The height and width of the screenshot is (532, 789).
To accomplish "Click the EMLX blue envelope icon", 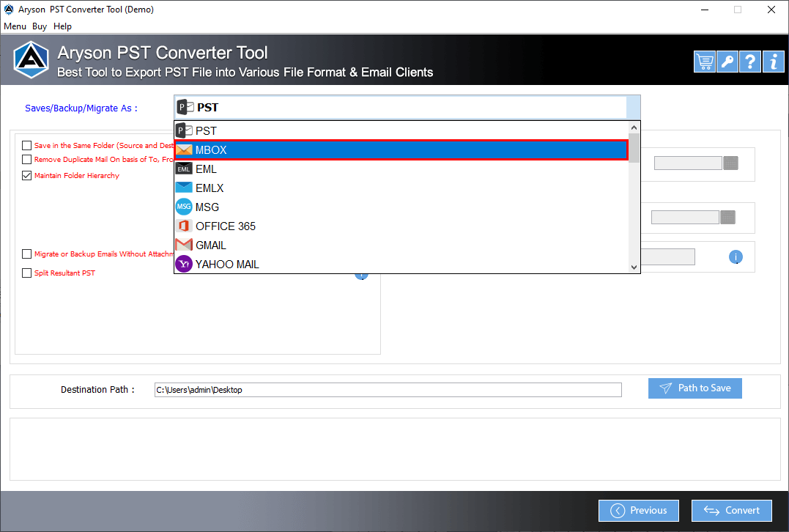I will [184, 188].
